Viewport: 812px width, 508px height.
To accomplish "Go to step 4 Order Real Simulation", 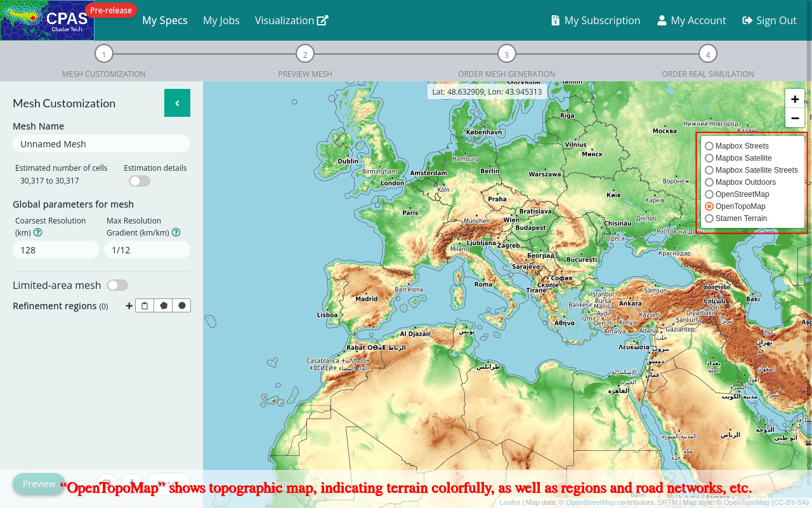I will click(x=707, y=54).
